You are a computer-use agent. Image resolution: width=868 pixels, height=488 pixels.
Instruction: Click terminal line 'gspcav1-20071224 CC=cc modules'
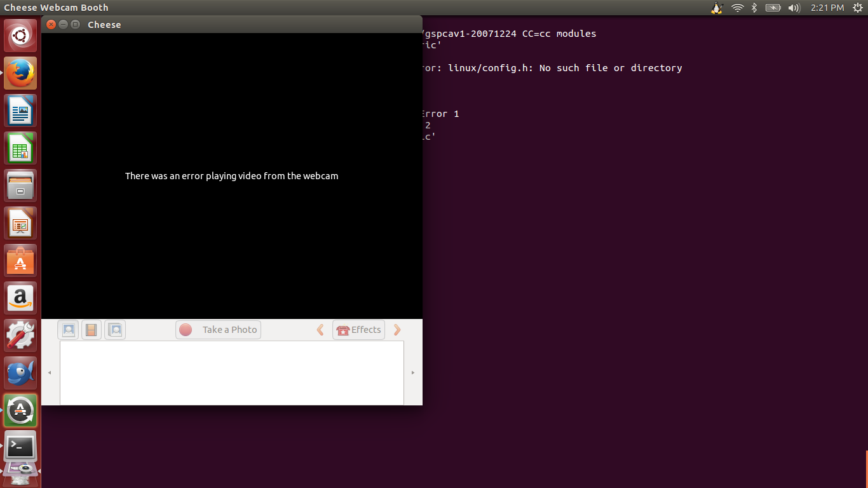510,34
